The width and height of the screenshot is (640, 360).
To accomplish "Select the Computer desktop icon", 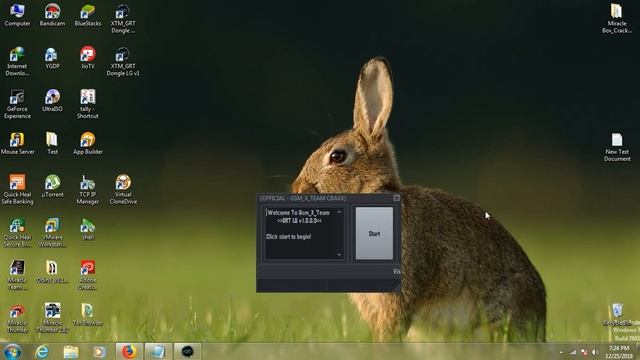I will pyautogui.click(x=17, y=15).
